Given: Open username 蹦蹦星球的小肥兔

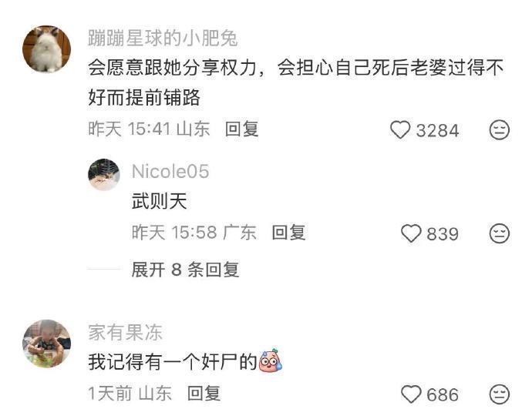Looking at the screenshot, I should pos(163,38).
